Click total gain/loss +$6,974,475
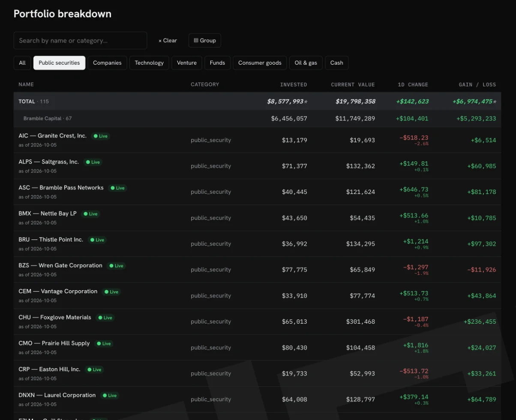The width and height of the screenshot is (516, 420). tap(472, 101)
